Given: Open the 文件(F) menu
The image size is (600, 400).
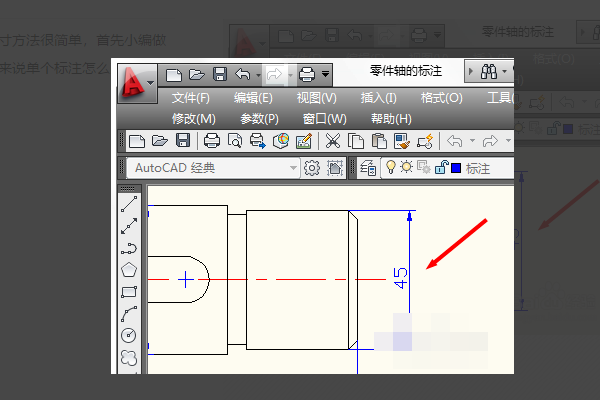Looking at the screenshot, I should [190, 98].
